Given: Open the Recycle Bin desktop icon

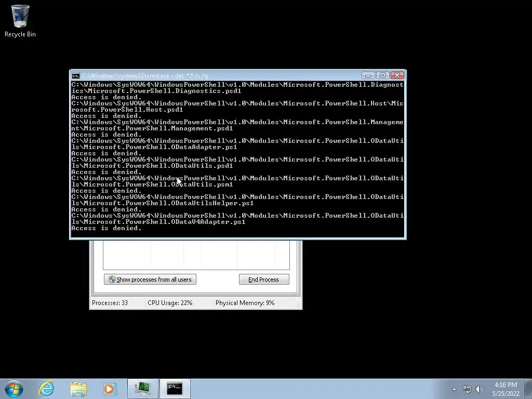Looking at the screenshot, I should tap(20, 20).
